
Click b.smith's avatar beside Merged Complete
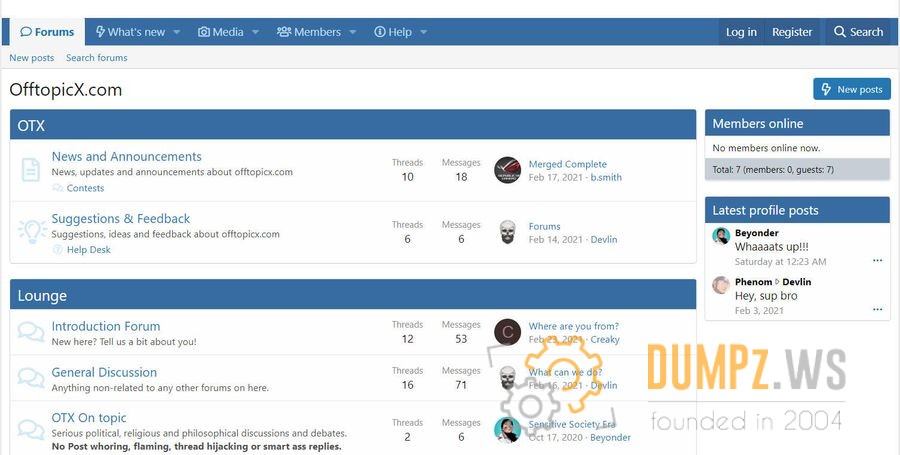(508, 170)
